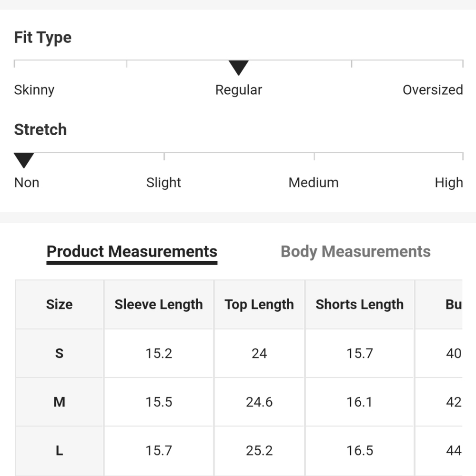Viewport: 476px width, 476px height.
Task: Click the Oversized fit label
Action: (x=433, y=90)
